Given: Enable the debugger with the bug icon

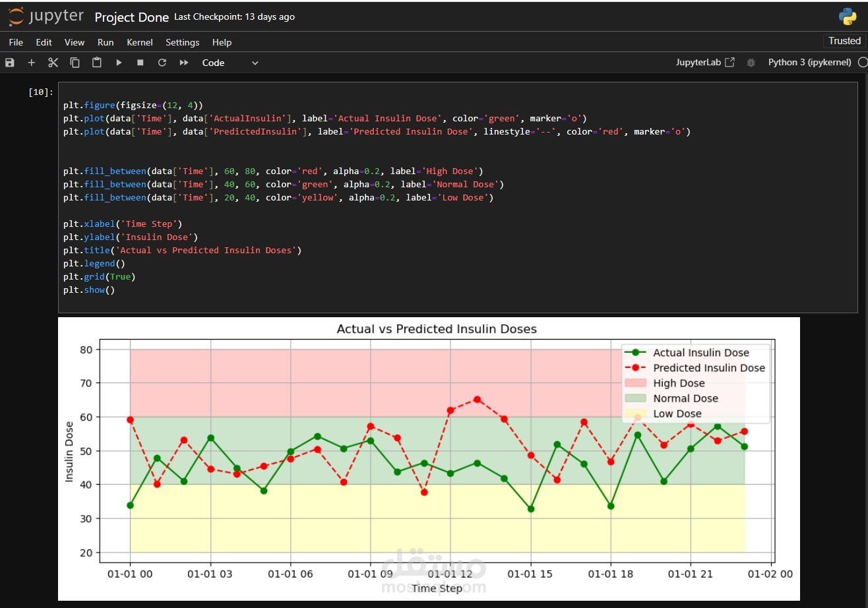Looking at the screenshot, I should [x=751, y=62].
